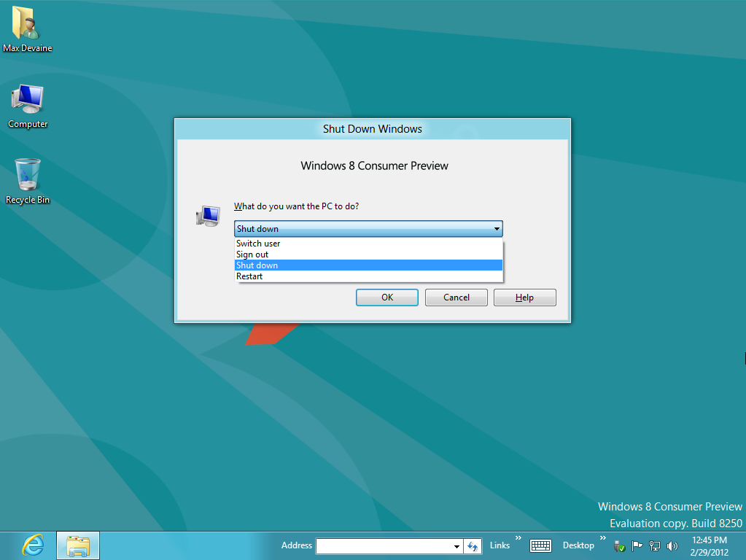The image size is (746, 560).
Task: Expand the Links toolbar chevron
Action: (x=518, y=537)
